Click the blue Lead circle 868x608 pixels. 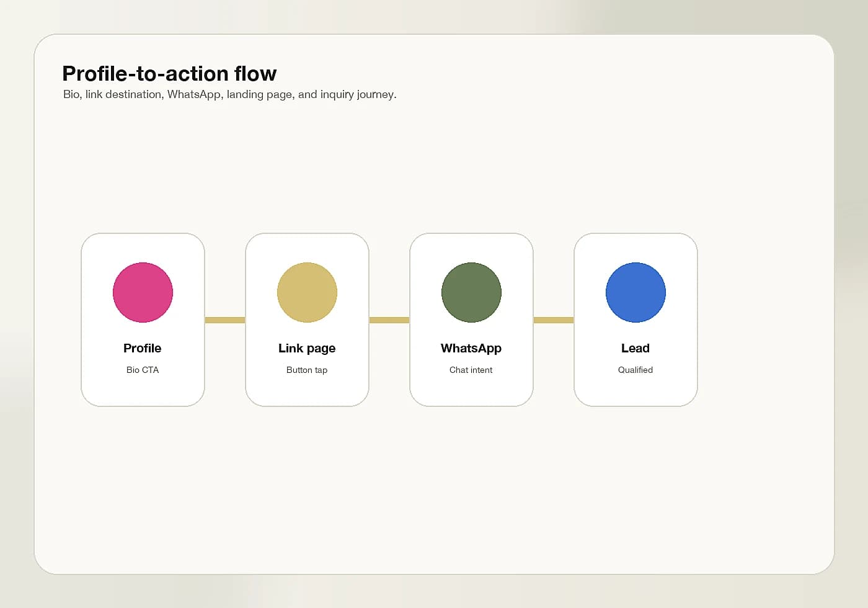pos(635,292)
